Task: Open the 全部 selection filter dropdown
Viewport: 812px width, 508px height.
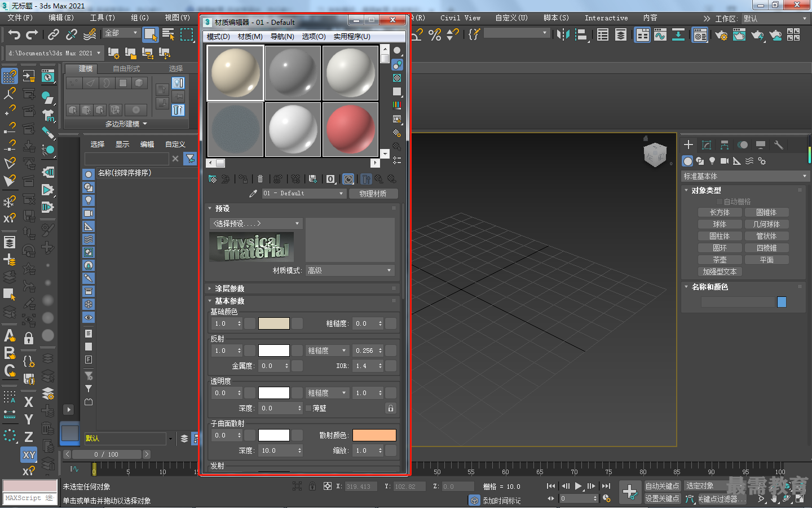Action: point(121,33)
